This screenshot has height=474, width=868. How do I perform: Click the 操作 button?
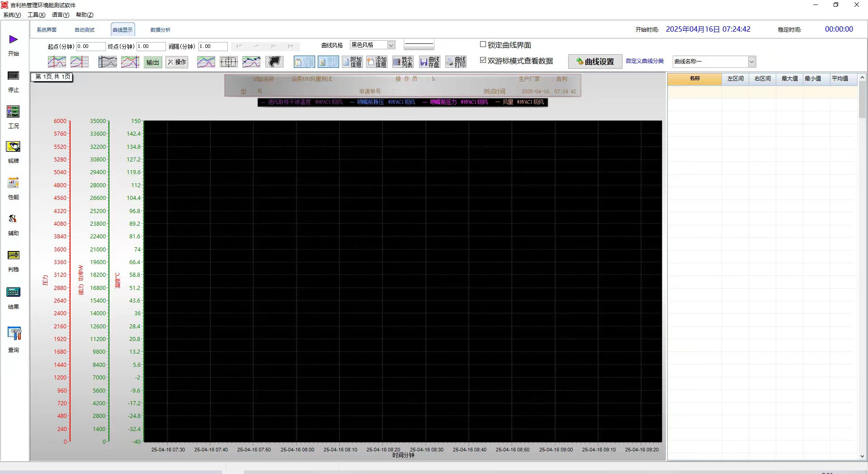click(x=177, y=62)
